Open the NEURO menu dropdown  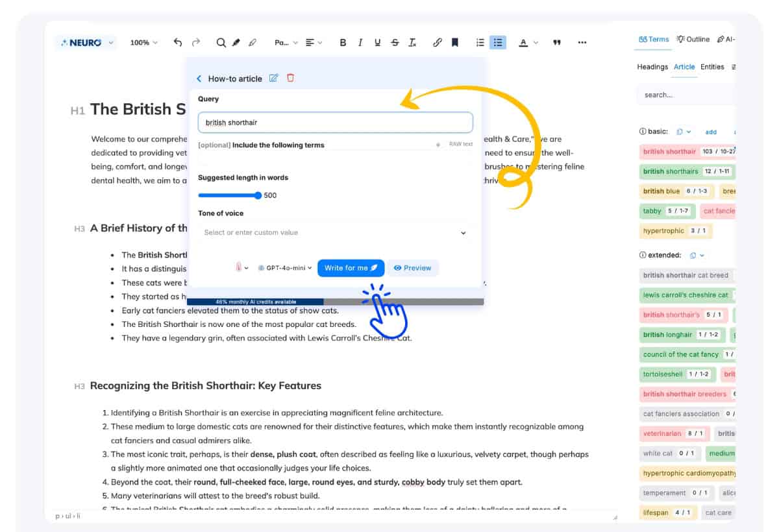(x=86, y=42)
